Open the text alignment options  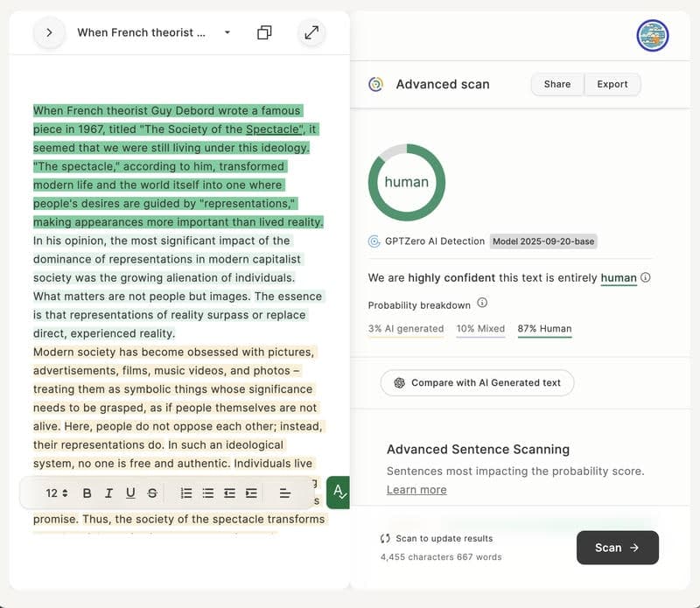pyautogui.click(x=284, y=493)
